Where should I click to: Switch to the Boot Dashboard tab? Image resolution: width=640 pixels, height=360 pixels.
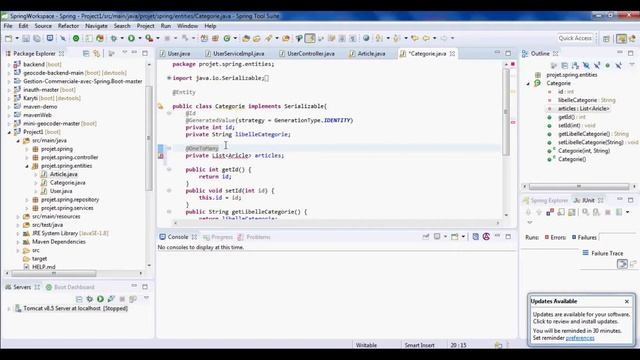70,287
